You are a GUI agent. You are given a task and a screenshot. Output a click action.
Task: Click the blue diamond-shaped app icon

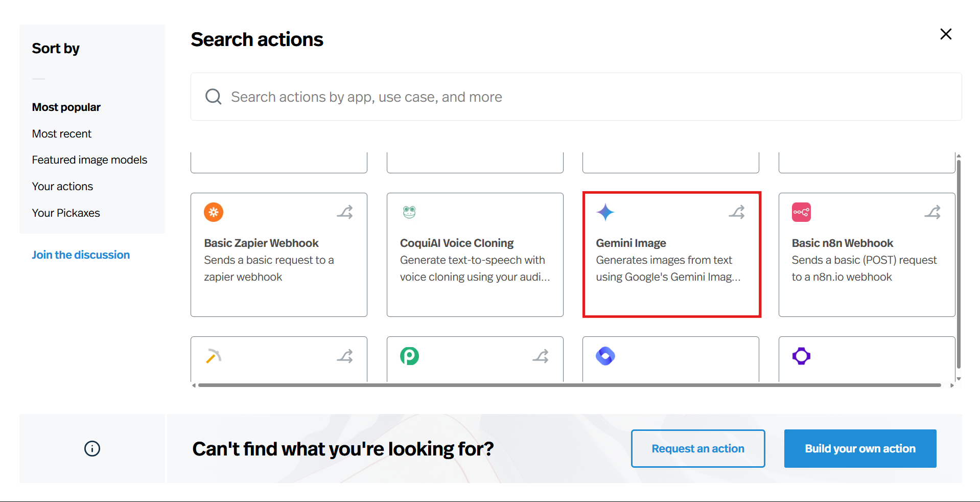tap(605, 356)
